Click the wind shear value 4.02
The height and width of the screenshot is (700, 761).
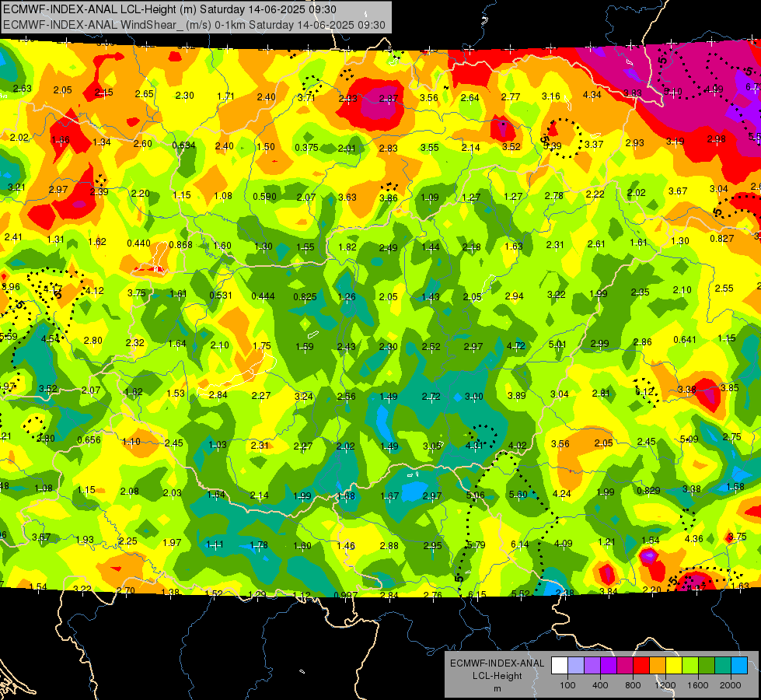point(518,445)
